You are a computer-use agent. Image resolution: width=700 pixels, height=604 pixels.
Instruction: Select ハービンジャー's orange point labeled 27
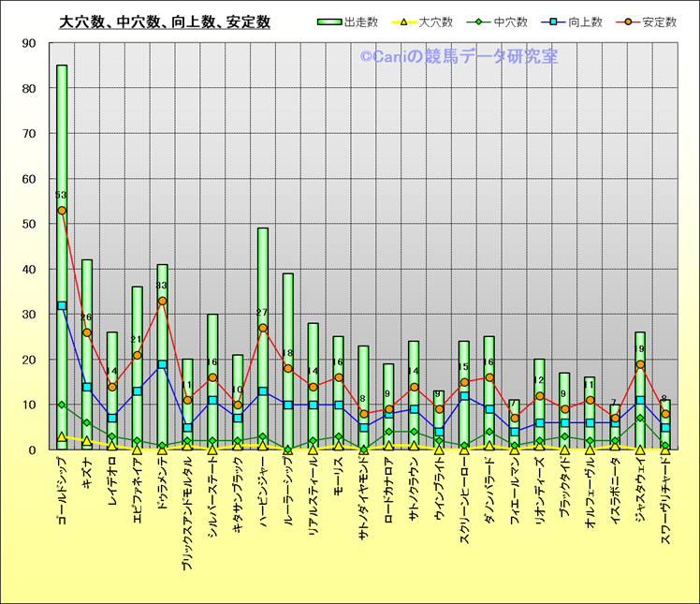(x=263, y=328)
